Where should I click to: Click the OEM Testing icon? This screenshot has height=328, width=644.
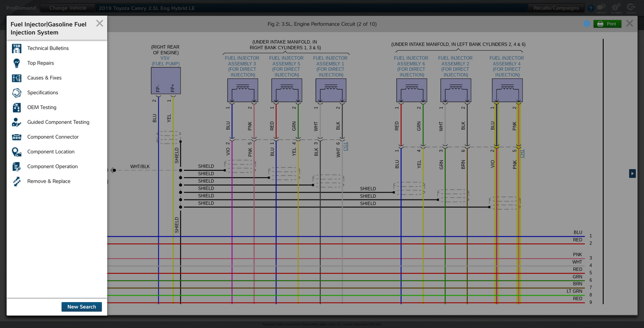coord(17,107)
